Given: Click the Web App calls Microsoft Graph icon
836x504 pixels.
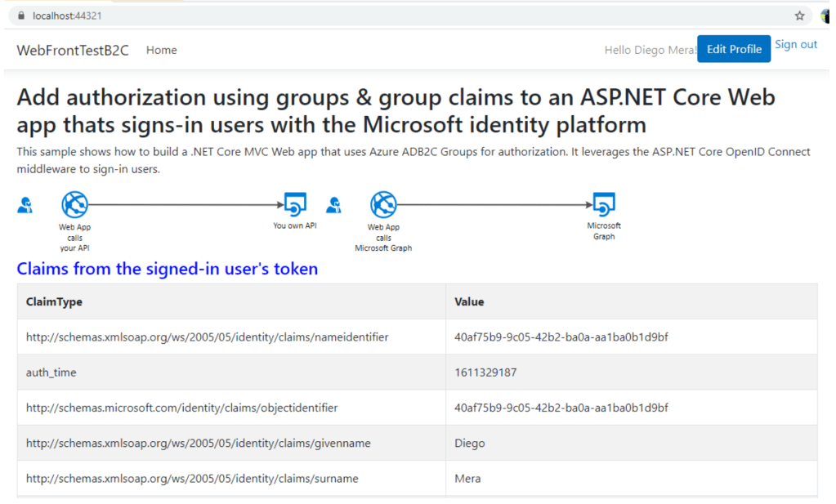Looking at the screenshot, I should point(383,205).
